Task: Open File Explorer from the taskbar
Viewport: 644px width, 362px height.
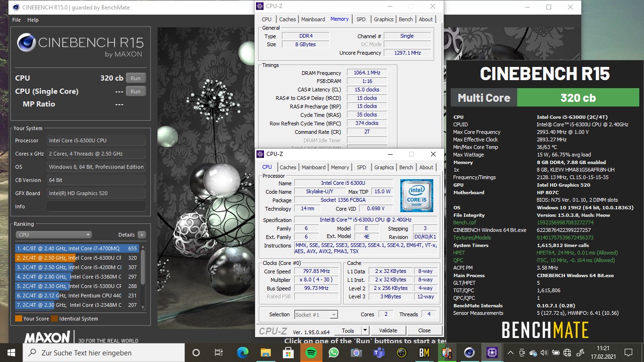Action: click(x=265, y=353)
